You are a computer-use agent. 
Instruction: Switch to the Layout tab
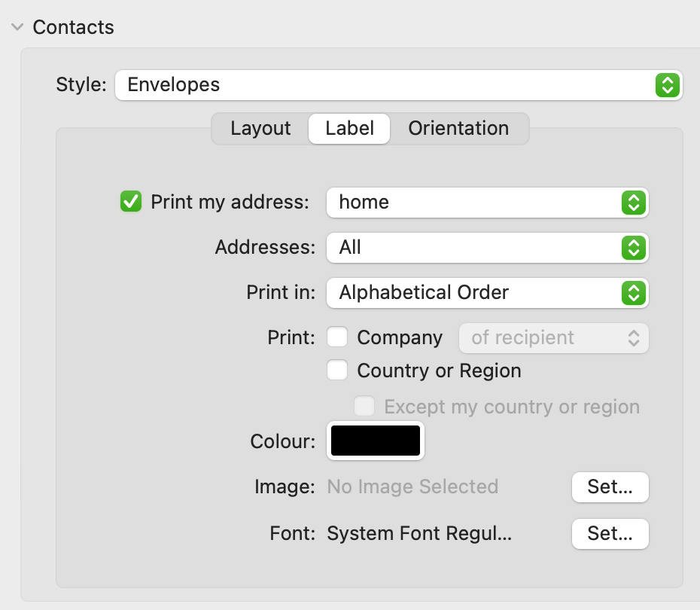[x=260, y=129]
